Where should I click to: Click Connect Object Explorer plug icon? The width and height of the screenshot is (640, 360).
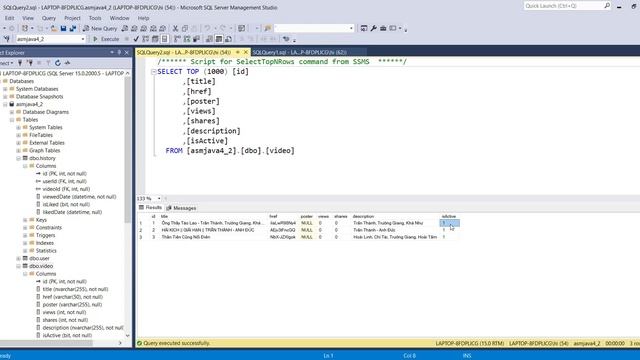click(x=20, y=63)
